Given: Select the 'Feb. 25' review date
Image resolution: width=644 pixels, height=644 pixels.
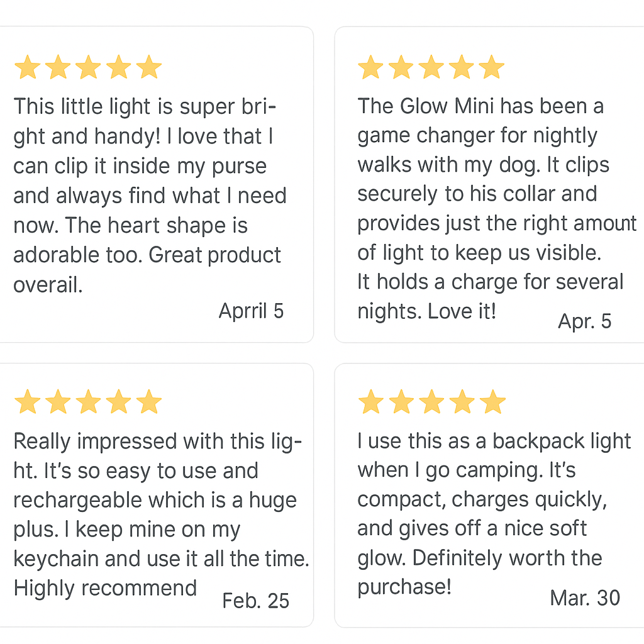Looking at the screenshot, I should [x=255, y=601].
